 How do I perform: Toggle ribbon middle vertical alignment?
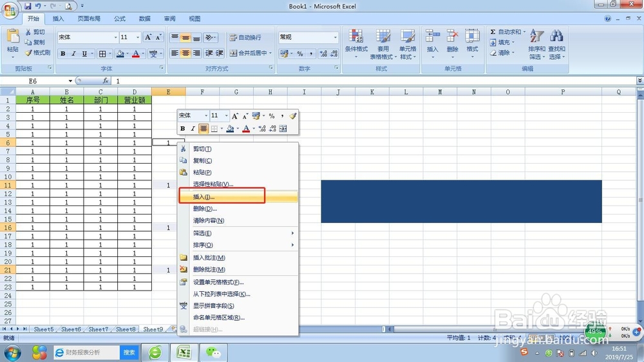pos(185,37)
